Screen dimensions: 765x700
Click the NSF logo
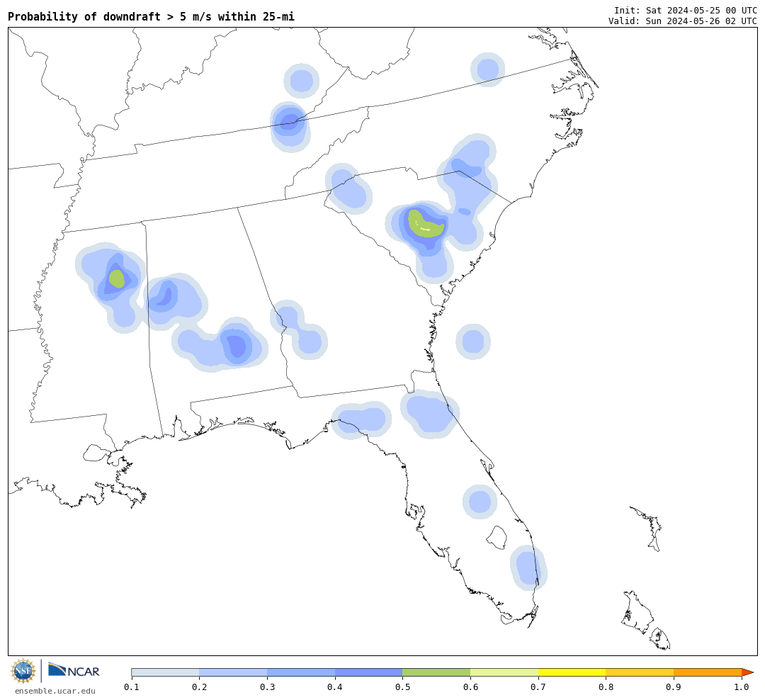click(x=23, y=671)
